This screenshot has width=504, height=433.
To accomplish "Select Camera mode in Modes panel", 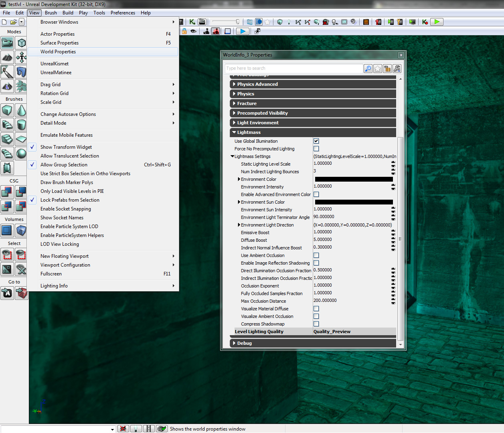I will [7, 42].
